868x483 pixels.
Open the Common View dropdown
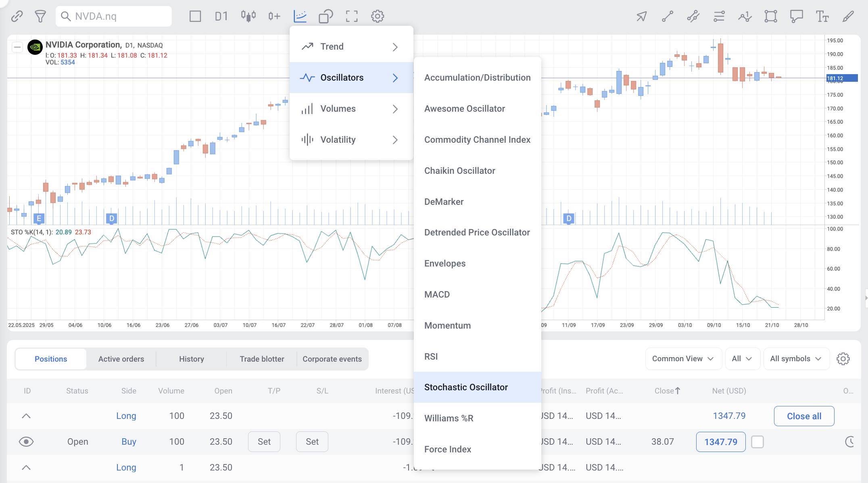(x=683, y=359)
